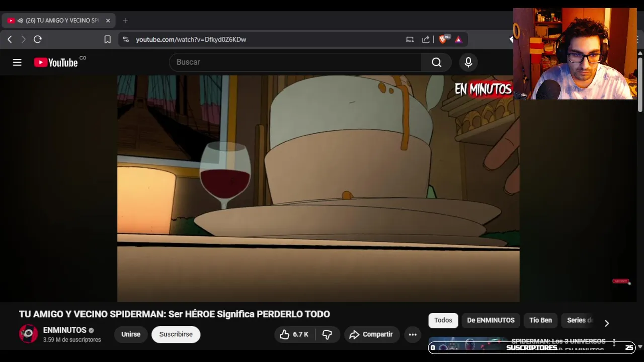Search by voice microphone button
644x362 pixels.
(468, 62)
